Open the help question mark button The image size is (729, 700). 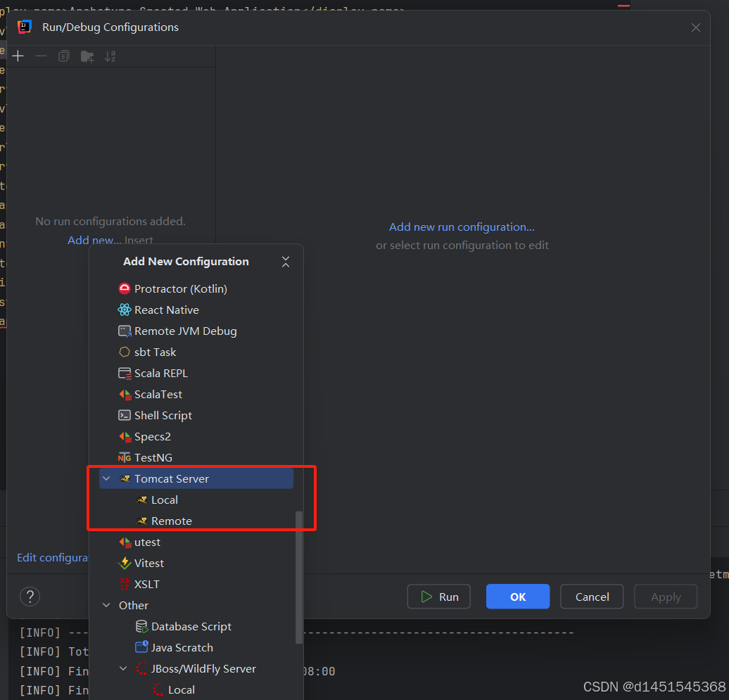[x=30, y=597]
